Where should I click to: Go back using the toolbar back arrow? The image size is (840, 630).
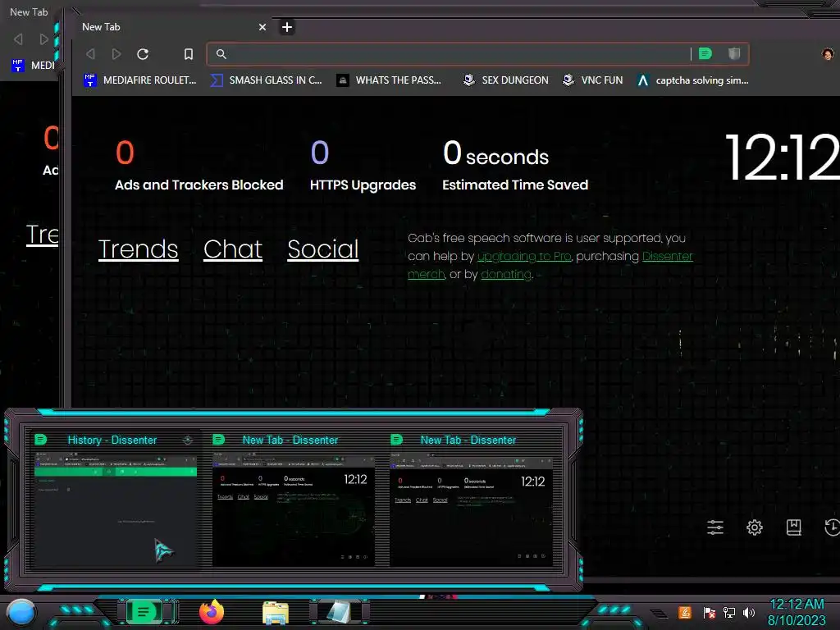click(x=90, y=54)
